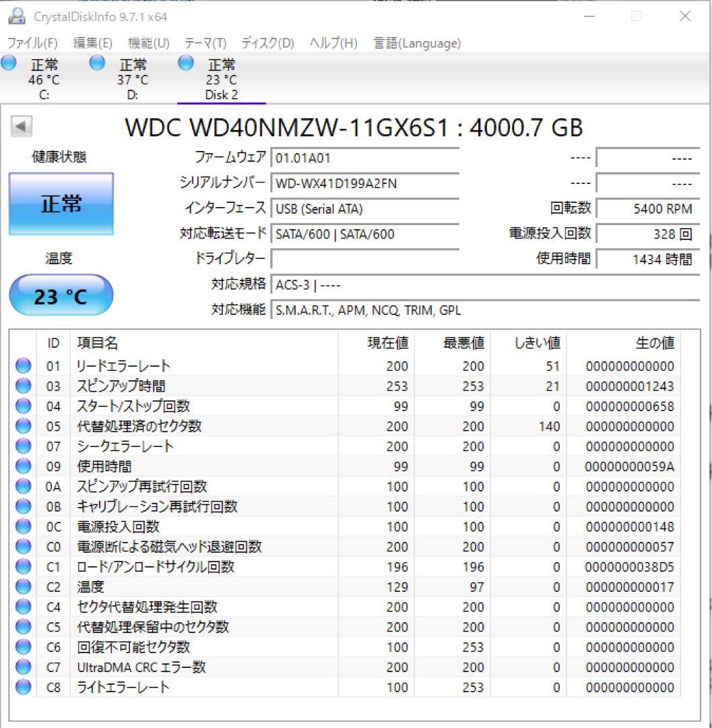
Task: Click the blue status indicator for drive C:
Action: 9,63
